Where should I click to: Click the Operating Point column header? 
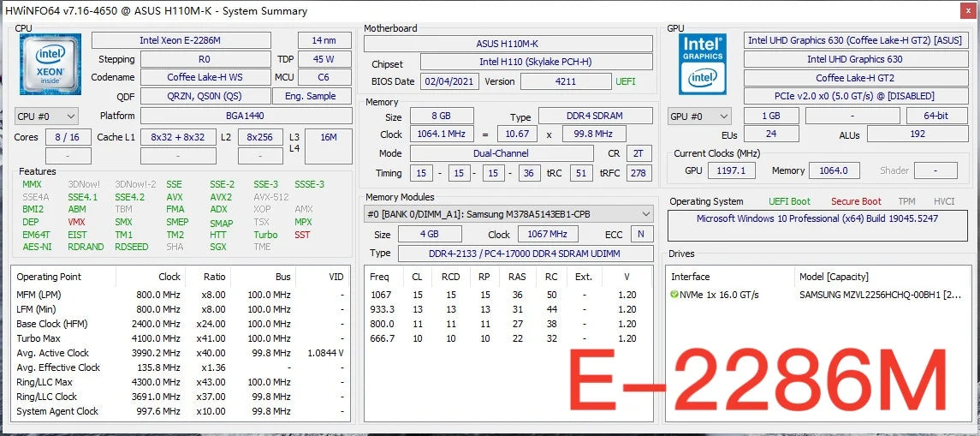pos(49,277)
